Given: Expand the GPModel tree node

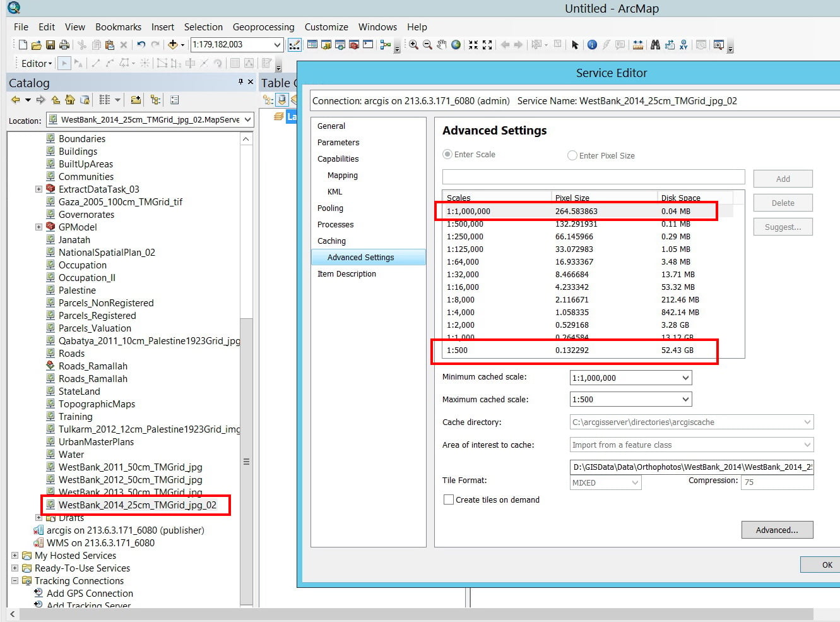Looking at the screenshot, I should click(x=38, y=227).
